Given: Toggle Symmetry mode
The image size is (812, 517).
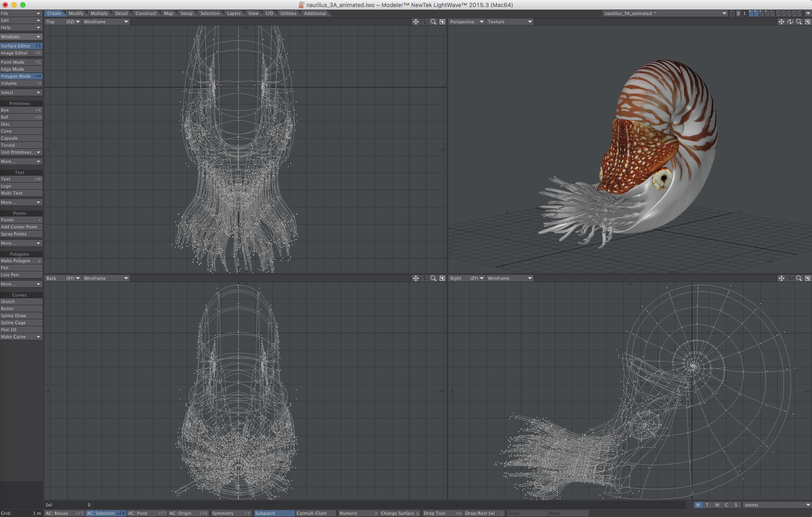Looking at the screenshot, I should pos(231,513).
